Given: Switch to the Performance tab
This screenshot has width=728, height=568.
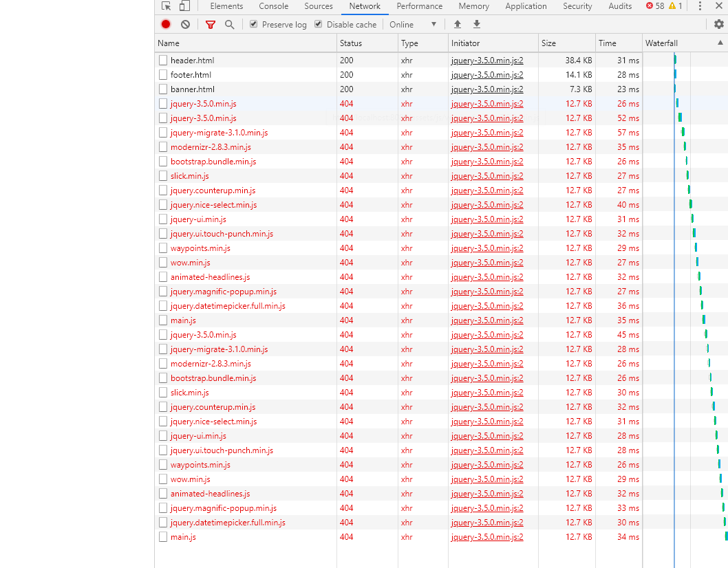Looking at the screenshot, I should (419, 6).
